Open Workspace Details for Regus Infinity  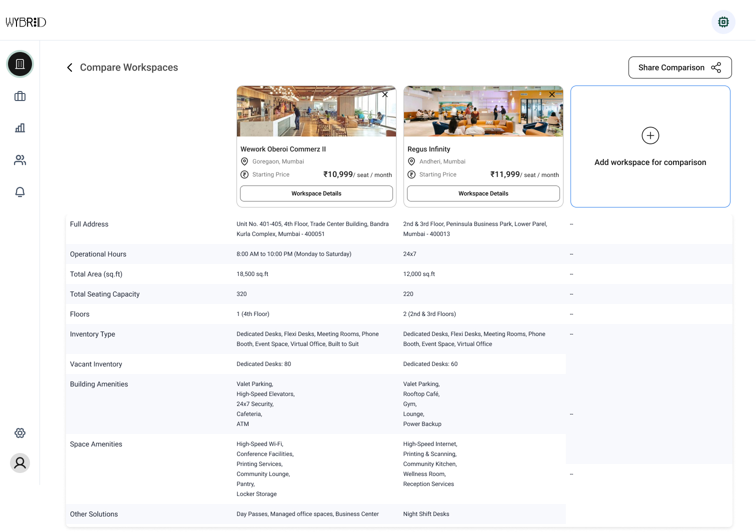tap(483, 193)
